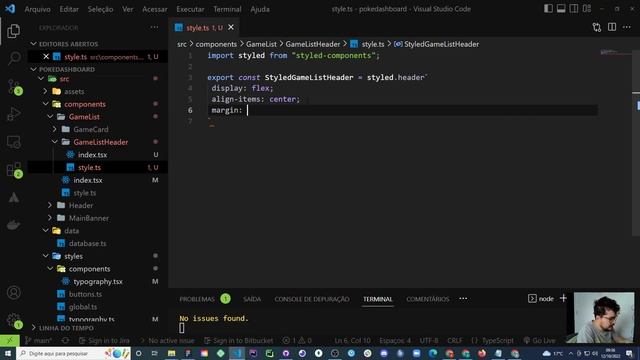This screenshot has height=360, width=640.
Task: Open the Explorer view in activity bar
Action: pyautogui.click(x=13, y=31)
